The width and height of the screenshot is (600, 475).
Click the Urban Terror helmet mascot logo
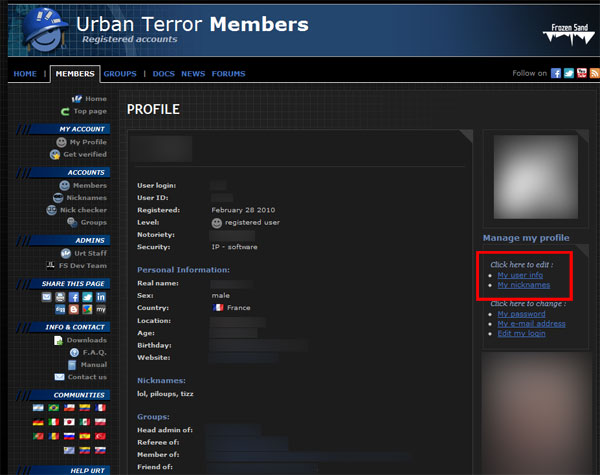(x=45, y=29)
